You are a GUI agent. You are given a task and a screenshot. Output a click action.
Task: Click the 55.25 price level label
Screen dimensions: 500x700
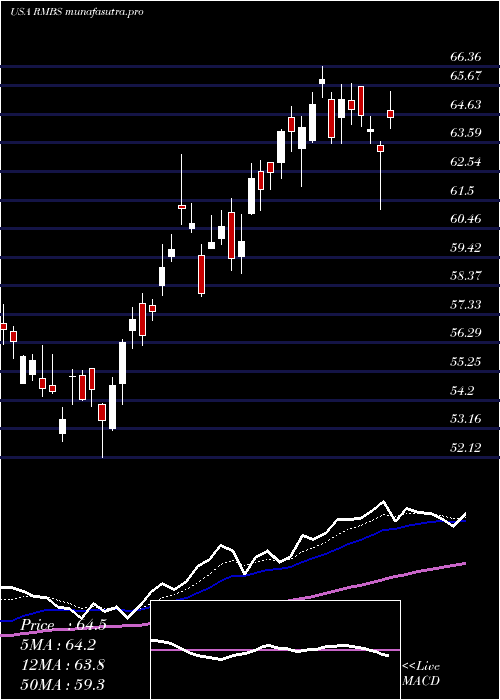(x=466, y=362)
